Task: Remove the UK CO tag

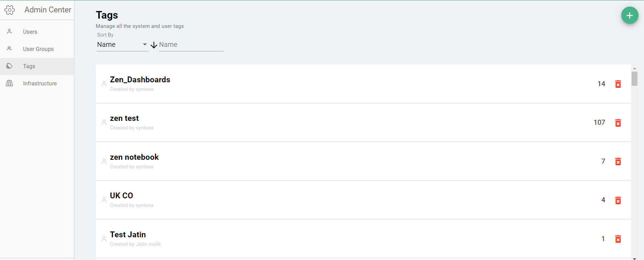Action: pyautogui.click(x=618, y=200)
